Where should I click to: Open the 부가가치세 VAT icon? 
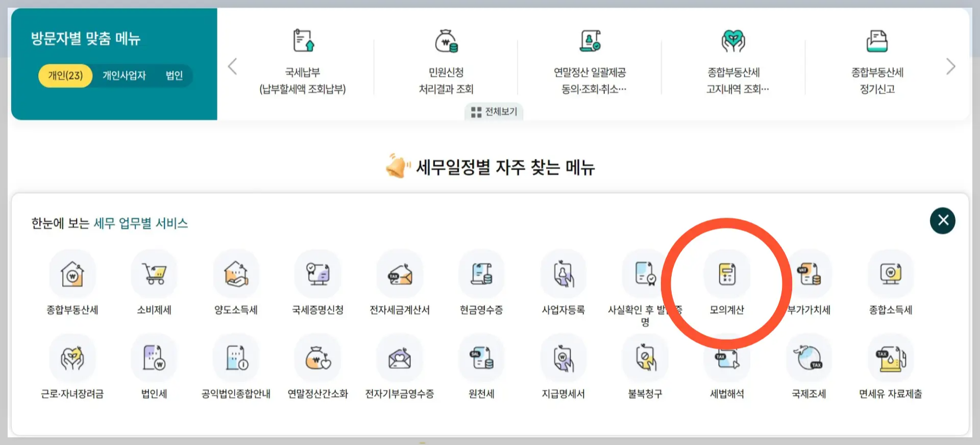click(809, 274)
